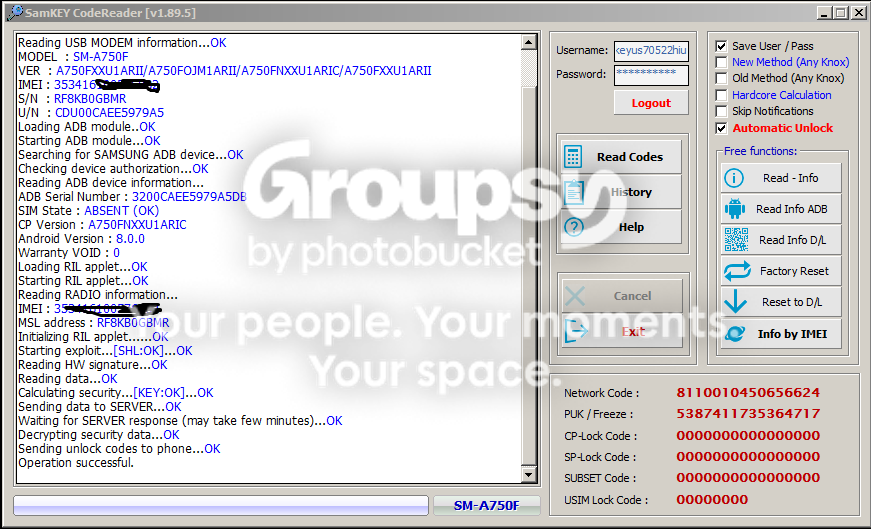The width and height of the screenshot is (871, 529).
Task: Run Factory Reset function
Action: click(x=781, y=271)
